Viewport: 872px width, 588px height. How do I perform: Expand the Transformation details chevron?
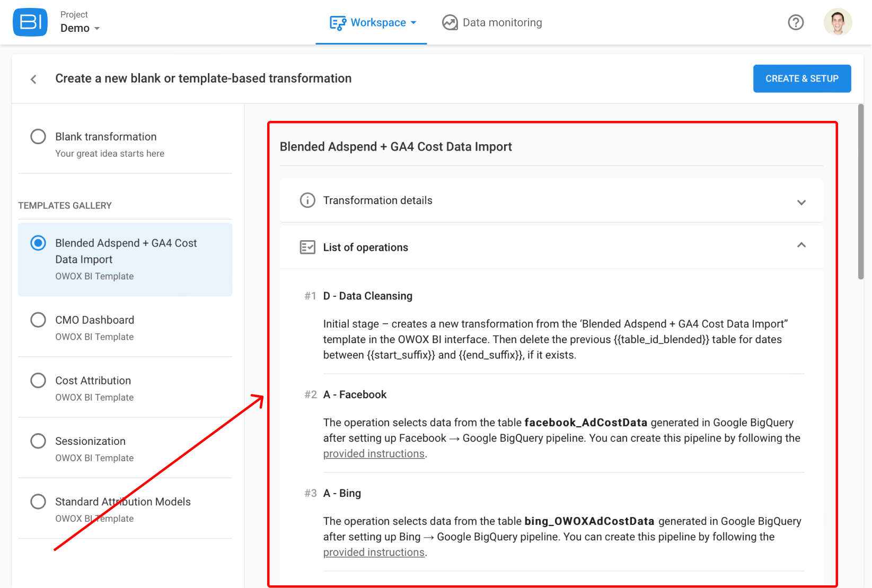pos(801,202)
